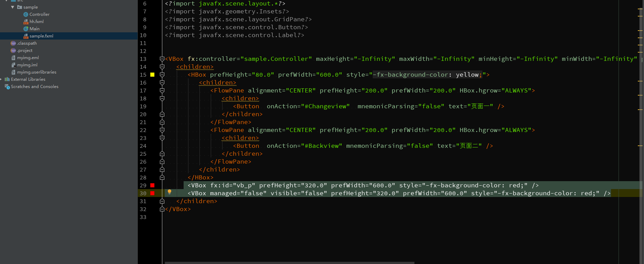644x264 pixels.
Task: Click the myimg.iml file icon
Action: (x=13, y=65)
